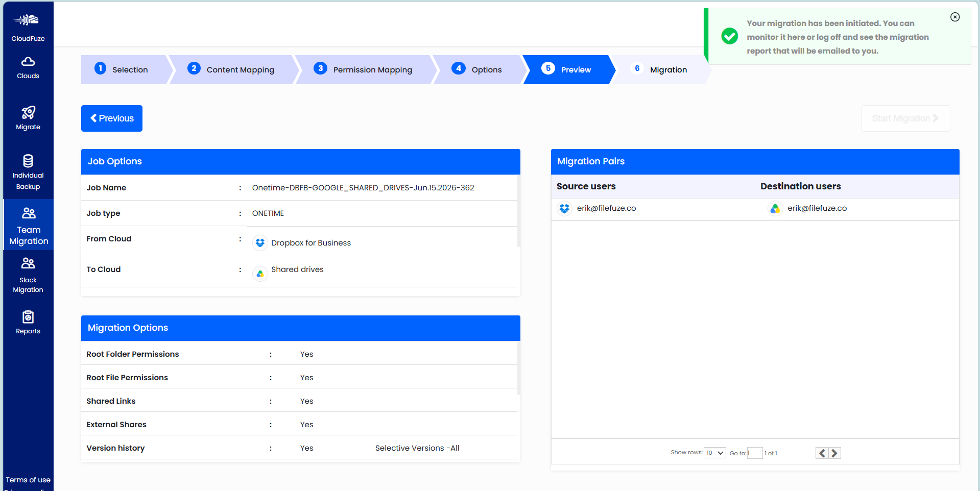Click the ONETIME job type value
Viewport: 980px width, 491px height.
pos(268,213)
